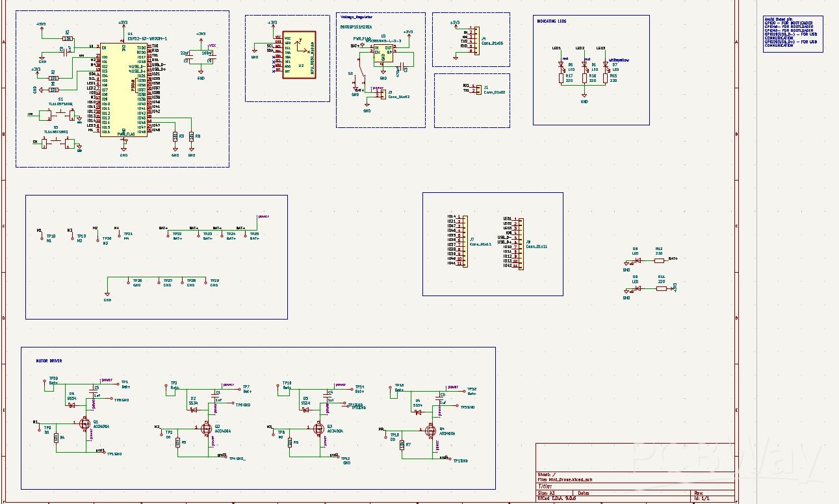Select the 'Avoid these pin' note box
The image size is (839, 504).
click(792, 34)
